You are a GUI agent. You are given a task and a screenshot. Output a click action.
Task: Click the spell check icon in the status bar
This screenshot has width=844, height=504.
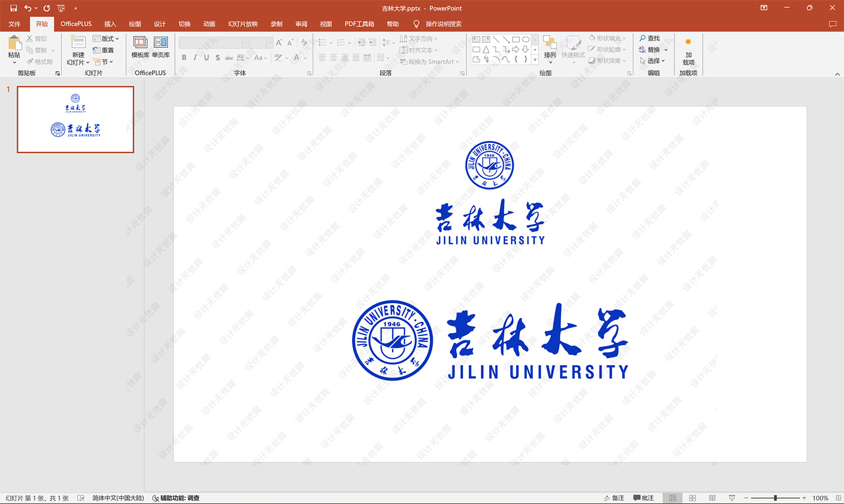(80, 498)
